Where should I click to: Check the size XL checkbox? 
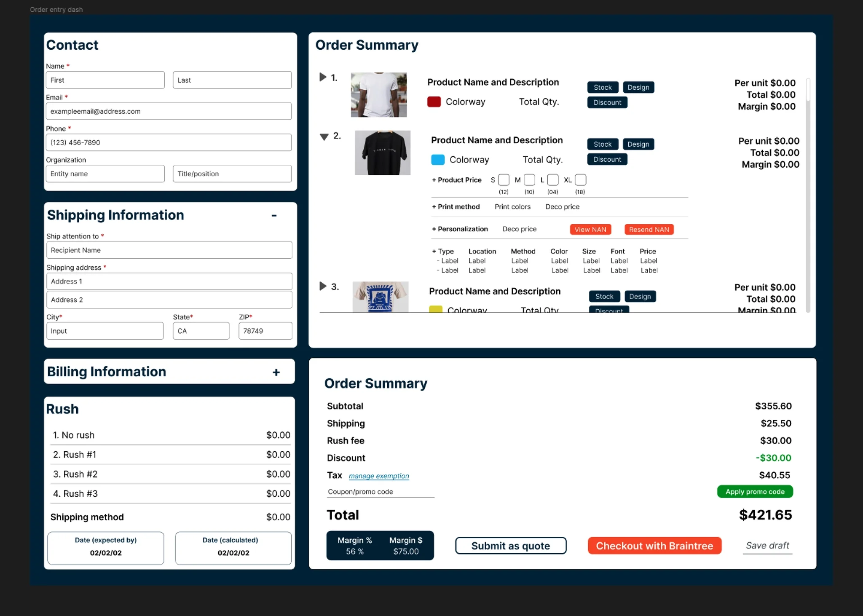[581, 180]
